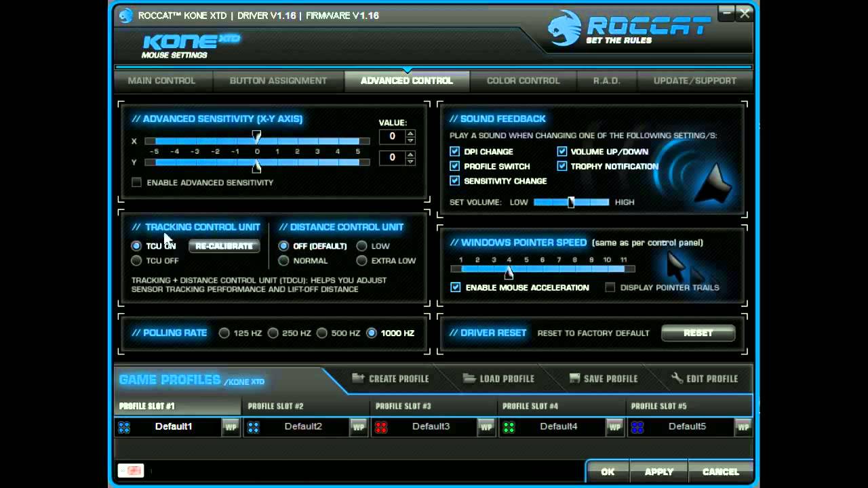This screenshot has width=868, height=488.
Task: Click the Cancel button
Action: click(721, 472)
